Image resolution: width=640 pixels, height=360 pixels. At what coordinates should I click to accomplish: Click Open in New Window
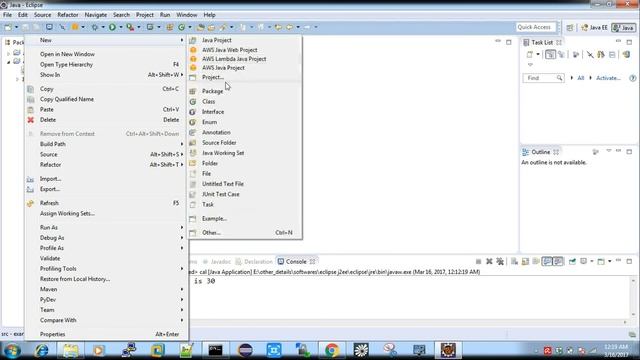pos(106,54)
